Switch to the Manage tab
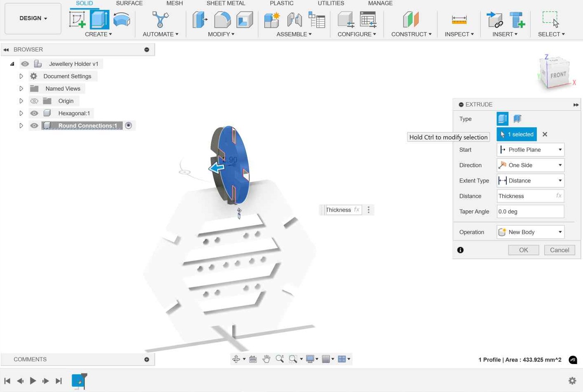 coord(380,3)
